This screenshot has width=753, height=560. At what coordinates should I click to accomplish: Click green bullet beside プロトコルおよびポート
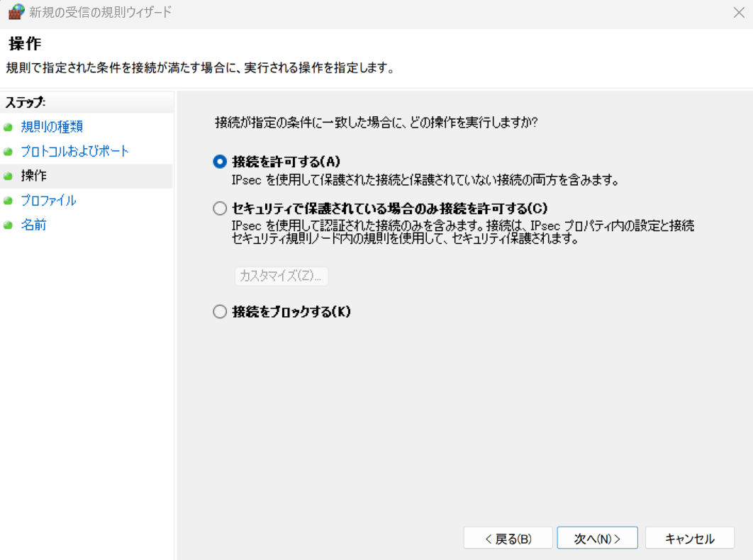(x=9, y=152)
